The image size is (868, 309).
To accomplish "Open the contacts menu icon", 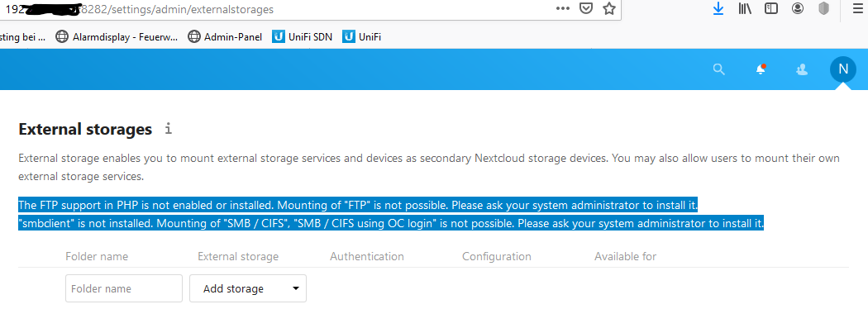I will click(x=801, y=69).
